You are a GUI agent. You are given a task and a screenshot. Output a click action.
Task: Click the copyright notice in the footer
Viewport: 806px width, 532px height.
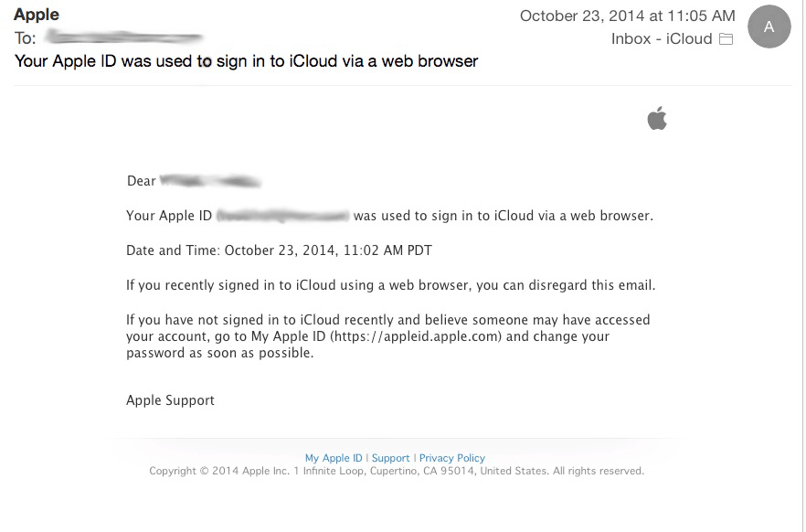click(397, 472)
